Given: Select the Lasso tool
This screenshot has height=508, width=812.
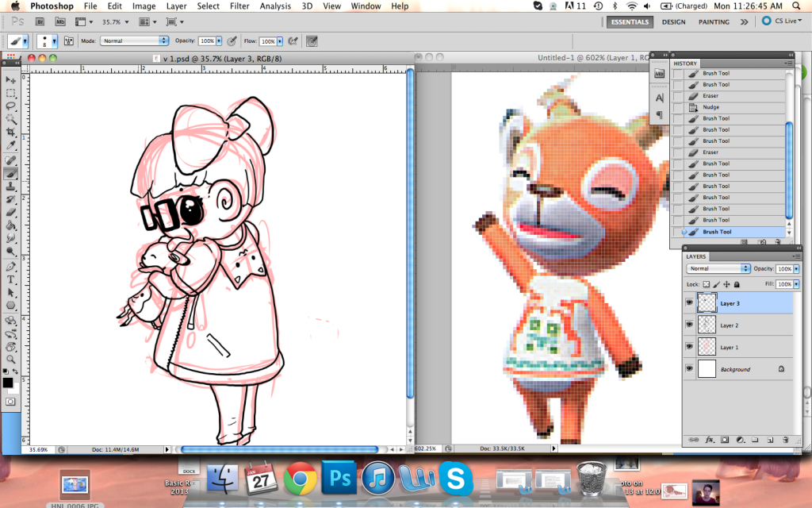Looking at the screenshot, I should pos(11,106).
